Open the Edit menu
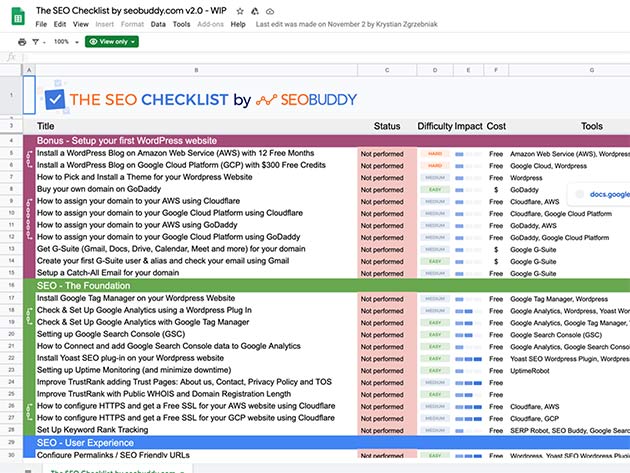This screenshot has height=473, width=630. 60,24
